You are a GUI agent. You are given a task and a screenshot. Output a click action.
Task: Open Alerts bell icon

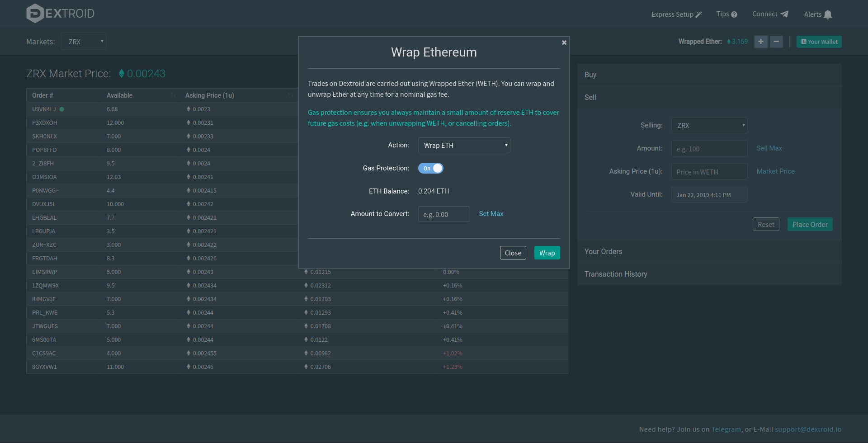point(828,14)
